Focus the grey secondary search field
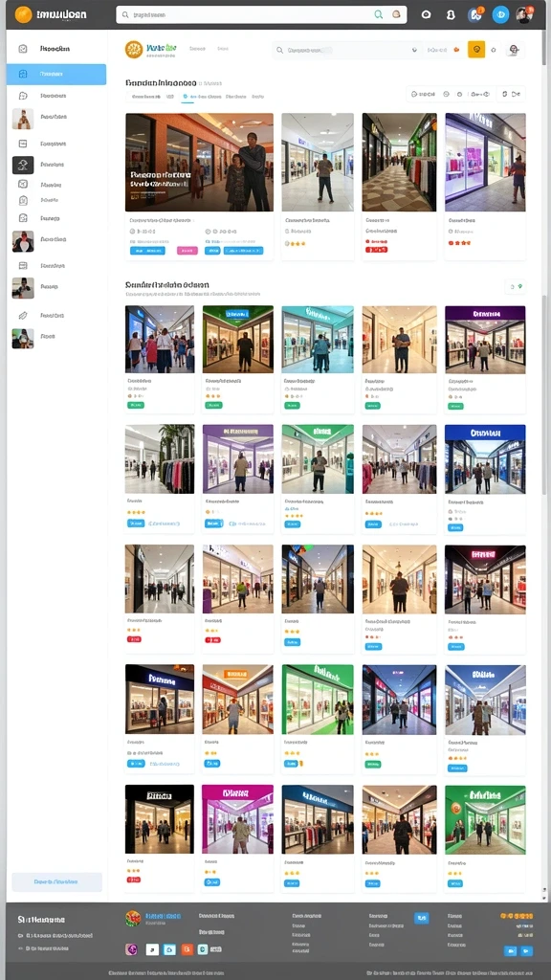551x980 pixels. pos(346,50)
